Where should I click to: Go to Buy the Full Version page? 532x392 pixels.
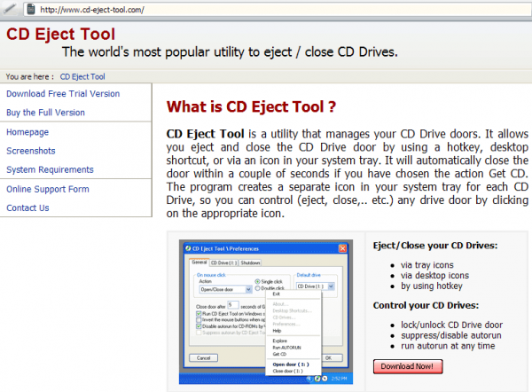pyautogui.click(x=45, y=113)
